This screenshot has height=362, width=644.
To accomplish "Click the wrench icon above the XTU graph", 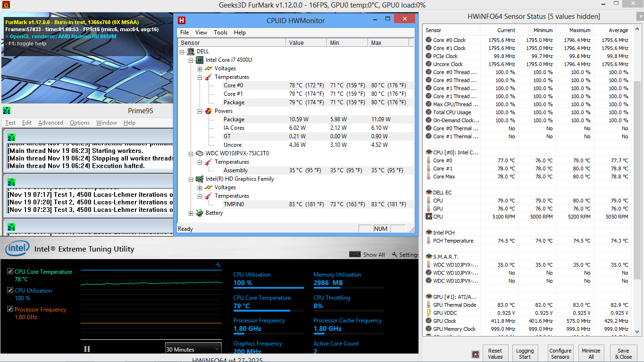I will 218,265.
